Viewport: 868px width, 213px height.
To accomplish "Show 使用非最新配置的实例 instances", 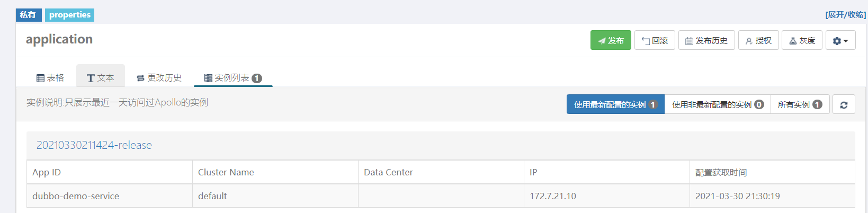I will tap(718, 104).
